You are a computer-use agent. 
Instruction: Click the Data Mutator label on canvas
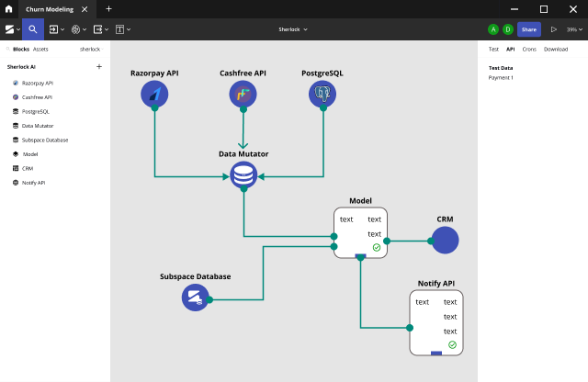[x=243, y=153]
